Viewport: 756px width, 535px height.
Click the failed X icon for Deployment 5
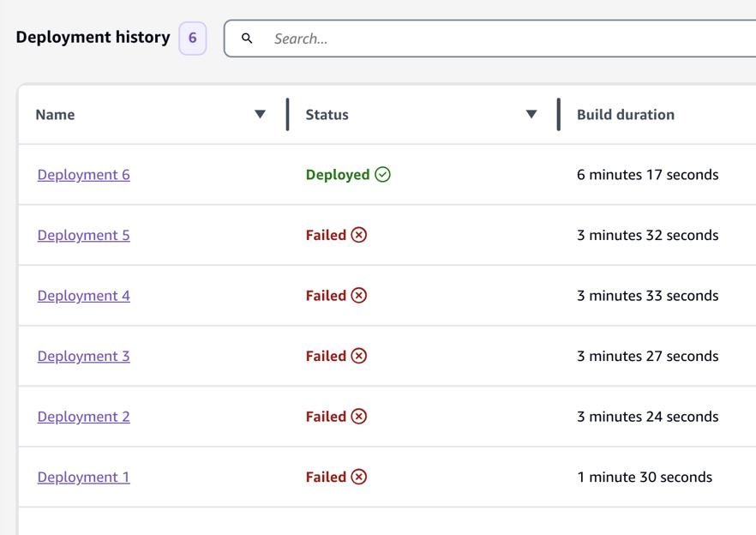[358, 235]
